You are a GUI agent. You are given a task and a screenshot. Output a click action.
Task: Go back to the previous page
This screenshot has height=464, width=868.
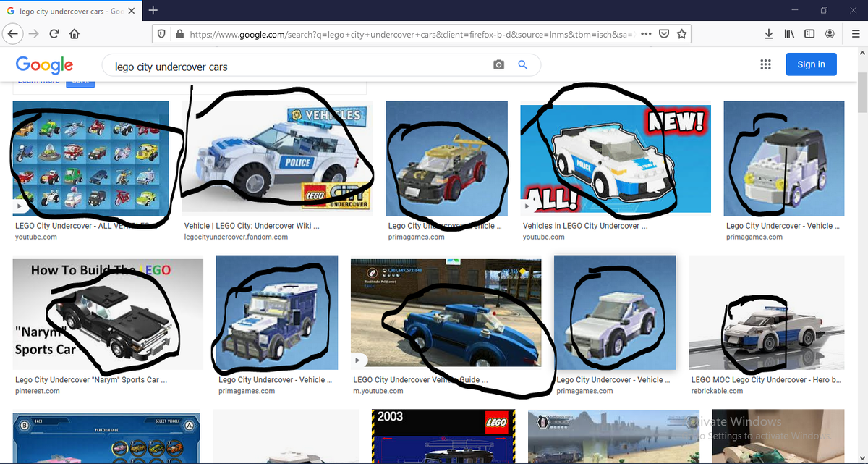coord(12,34)
